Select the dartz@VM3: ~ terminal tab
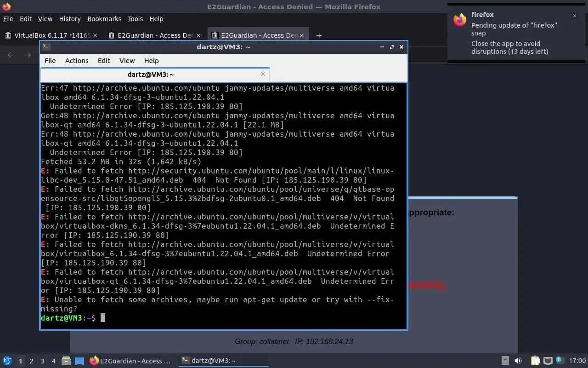The image size is (588, 368). 155,75
